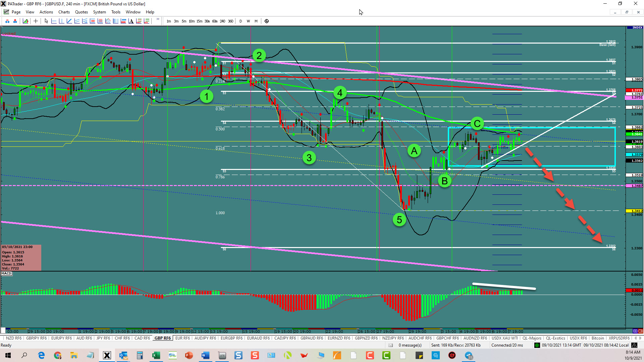
Task: Open the Bitcoin chart tab
Action: click(x=597, y=338)
